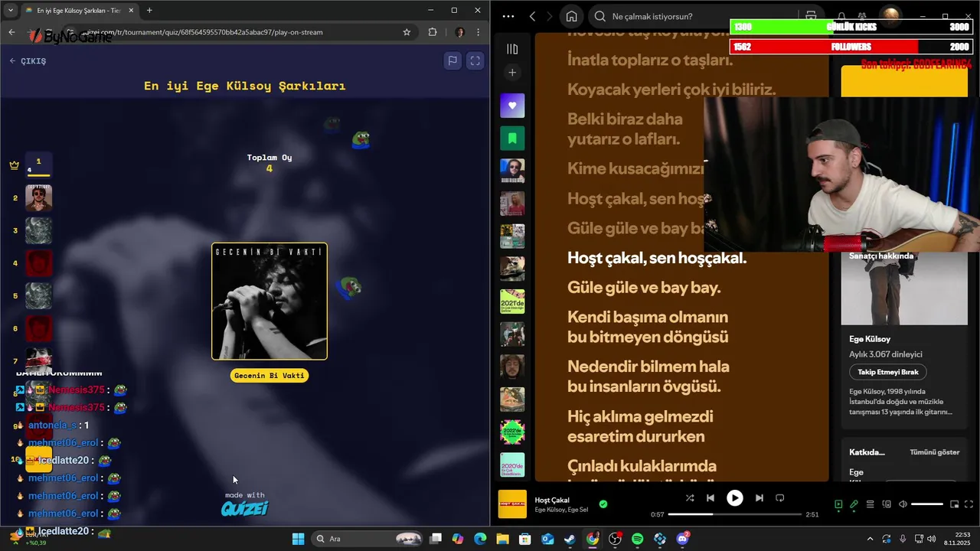
Task: Click the Gecenin Bi Vakti album cover
Action: [269, 302]
